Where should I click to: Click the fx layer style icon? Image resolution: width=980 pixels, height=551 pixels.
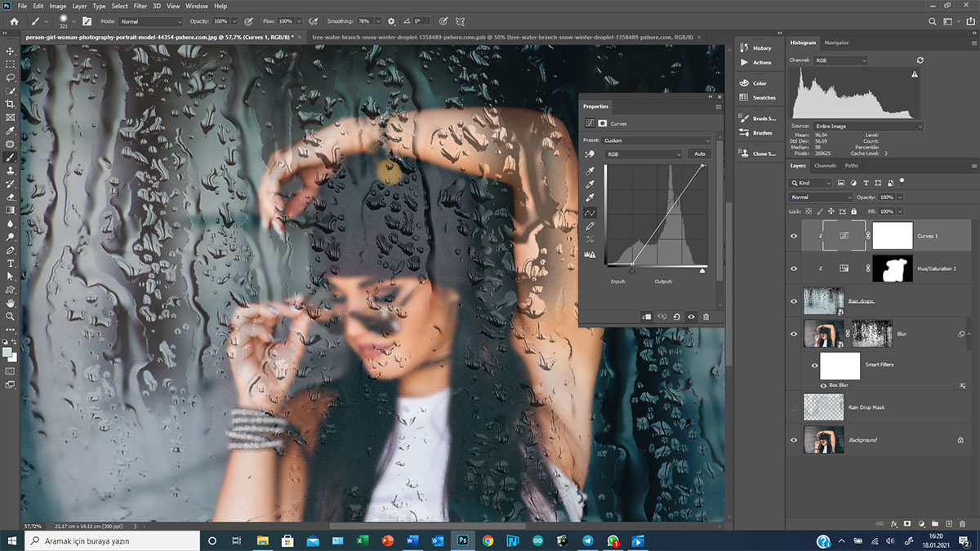point(894,523)
